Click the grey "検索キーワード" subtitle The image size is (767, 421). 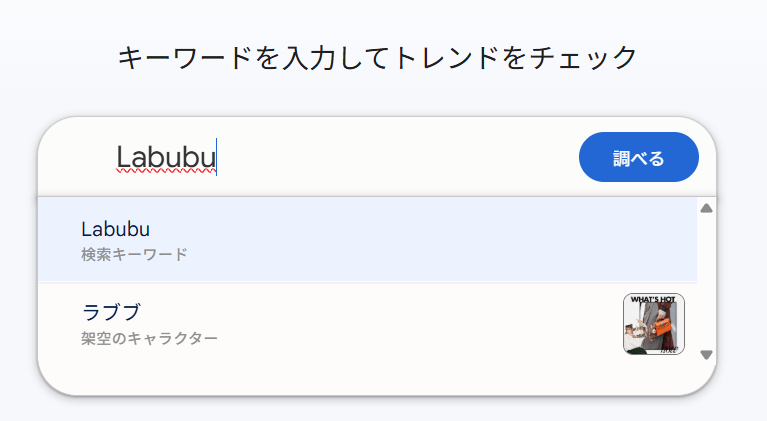[134, 254]
